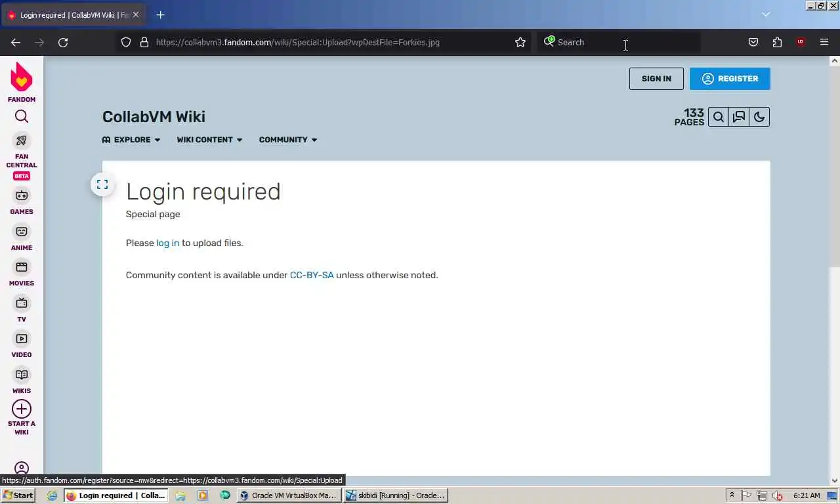This screenshot has width=840, height=504.
Task: Open the browser extensions puzzle icon
Action: (x=777, y=42)
